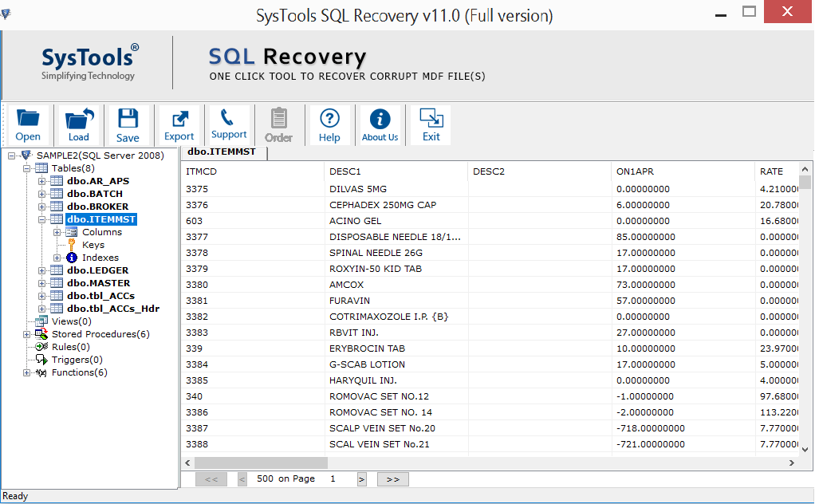The height and width of the screenshot is (504, 815).
Task: Expand the Stored Procedures(6) node
Action: (x=26, y=334)
